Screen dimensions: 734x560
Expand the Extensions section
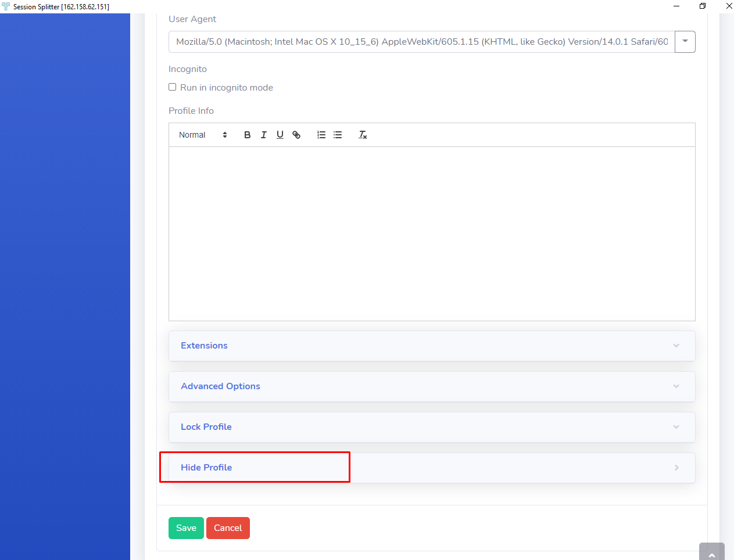point(432,346)
